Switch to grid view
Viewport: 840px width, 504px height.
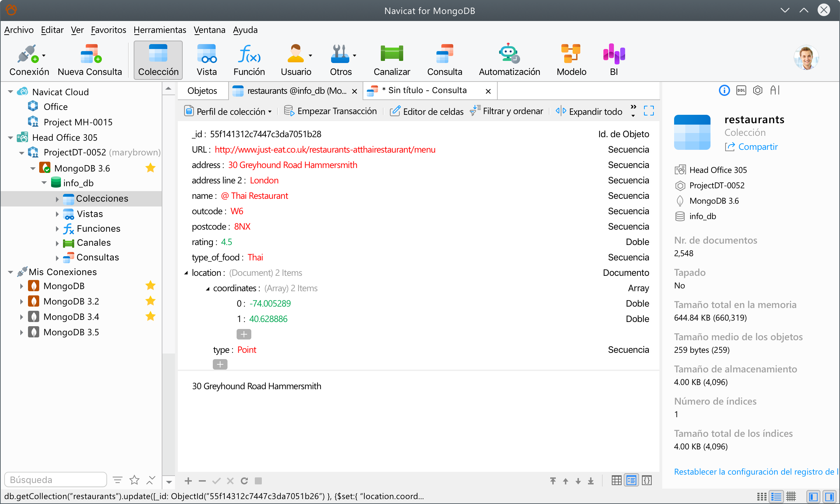(x=616, y=481)
